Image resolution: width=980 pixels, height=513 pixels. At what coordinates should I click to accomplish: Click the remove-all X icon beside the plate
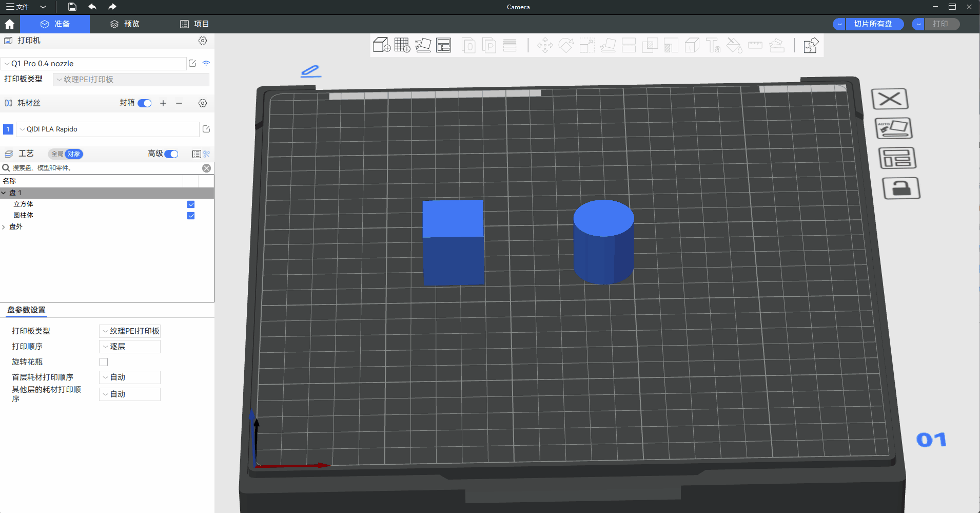[890, 99]
